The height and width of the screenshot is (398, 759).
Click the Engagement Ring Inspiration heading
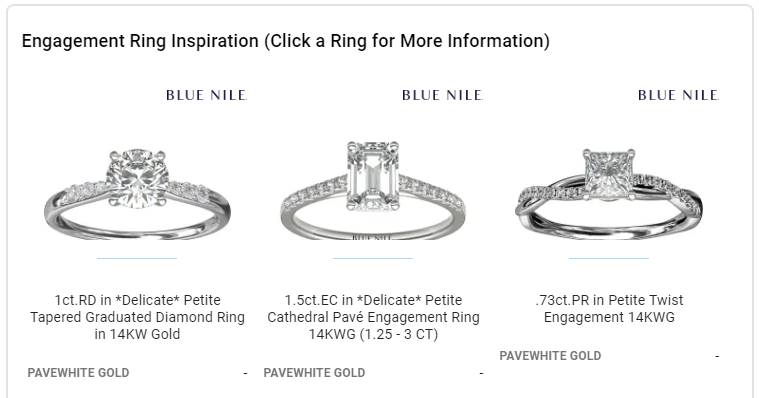[x=286, y=41]
